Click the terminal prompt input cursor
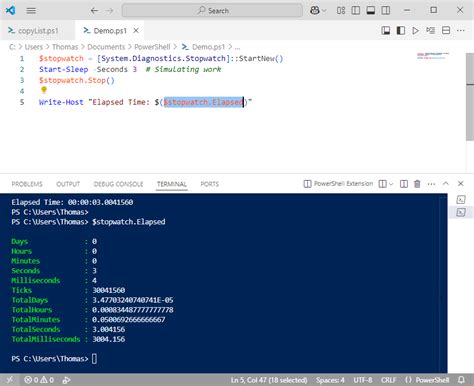 pyautogui.click(x=94, y=359)
